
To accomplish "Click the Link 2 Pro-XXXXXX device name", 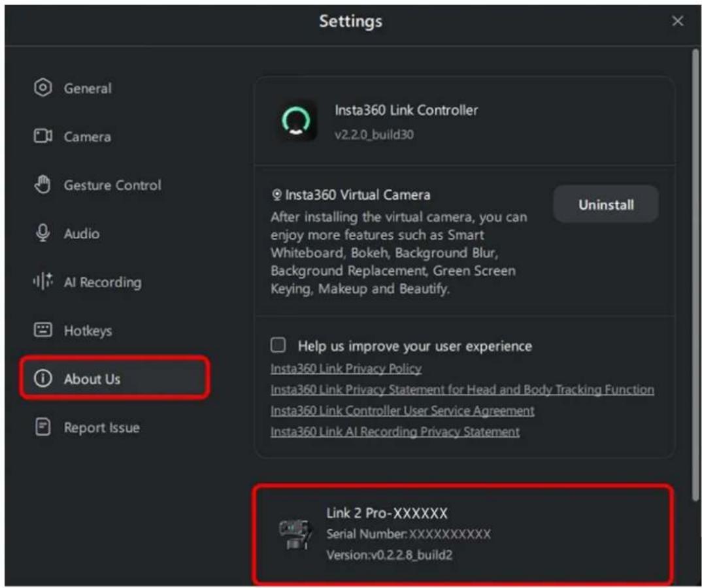I will click(x=387, y=512).
